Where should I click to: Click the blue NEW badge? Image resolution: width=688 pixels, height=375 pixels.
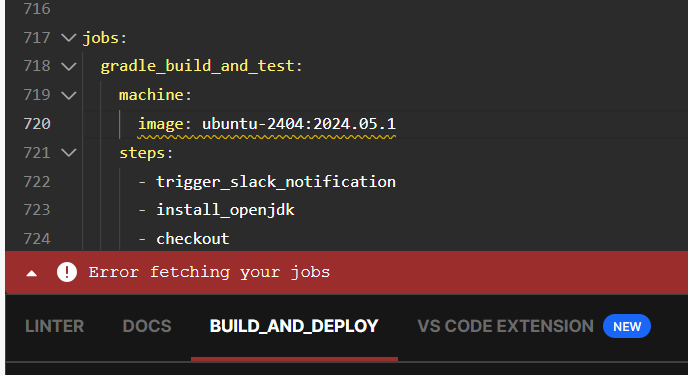click(x=627, y=326)
